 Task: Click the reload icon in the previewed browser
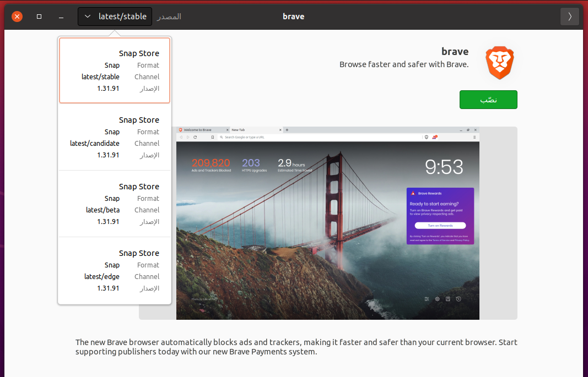coord(195,137)
